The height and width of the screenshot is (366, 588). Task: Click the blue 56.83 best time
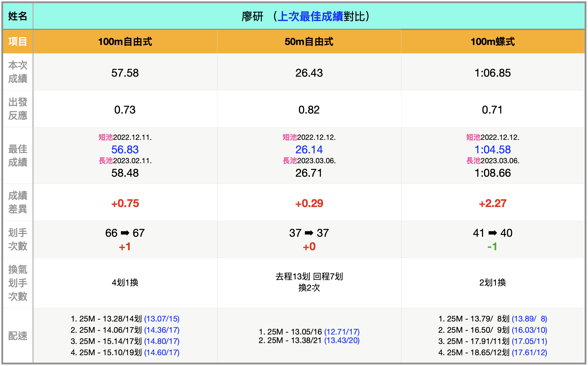[125, 149]
